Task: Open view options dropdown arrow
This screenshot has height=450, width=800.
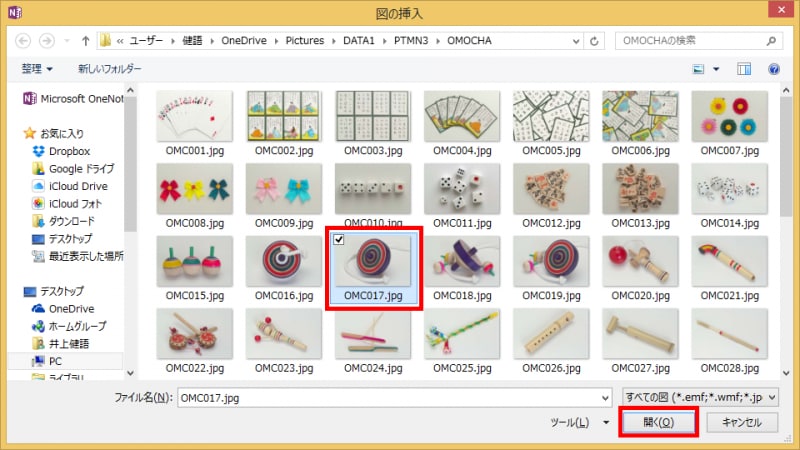Action: [x=716, y=69]
